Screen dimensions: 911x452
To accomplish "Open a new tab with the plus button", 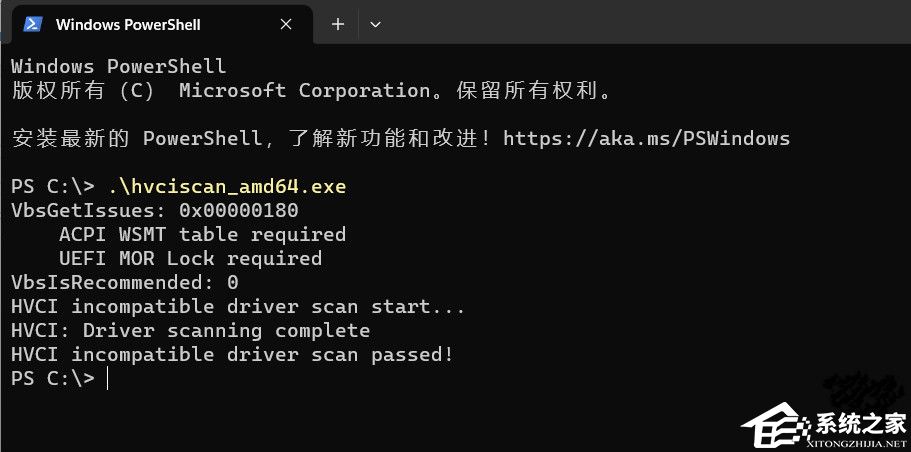I will (338, 24).
